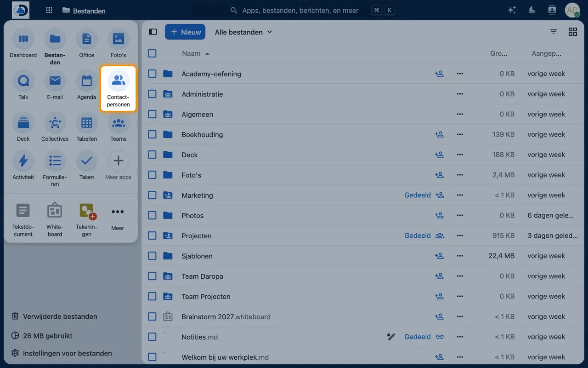This screenshot has width=588, height=368.
Task: Open the shared link of Notities.md
Action: point(440,337)
